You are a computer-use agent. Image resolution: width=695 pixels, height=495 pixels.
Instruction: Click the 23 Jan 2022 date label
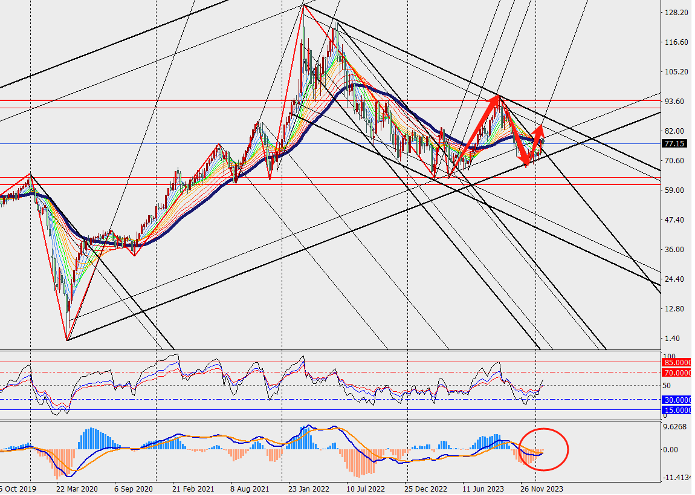click(309, 489)
